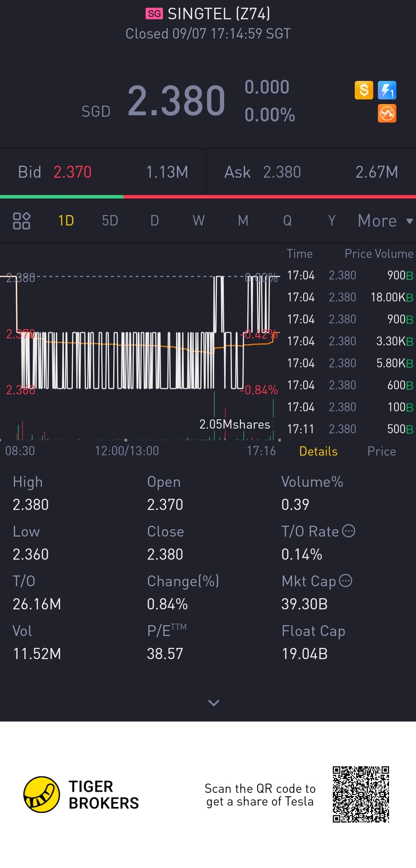Open the More chart periods dropdown

pos(385,221)
